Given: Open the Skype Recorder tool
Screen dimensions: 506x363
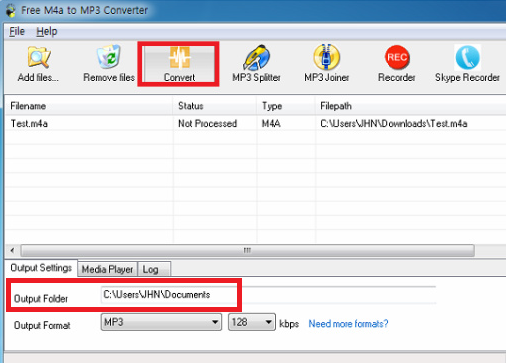Looking at the screenshot, I should (x=467, y=64).
